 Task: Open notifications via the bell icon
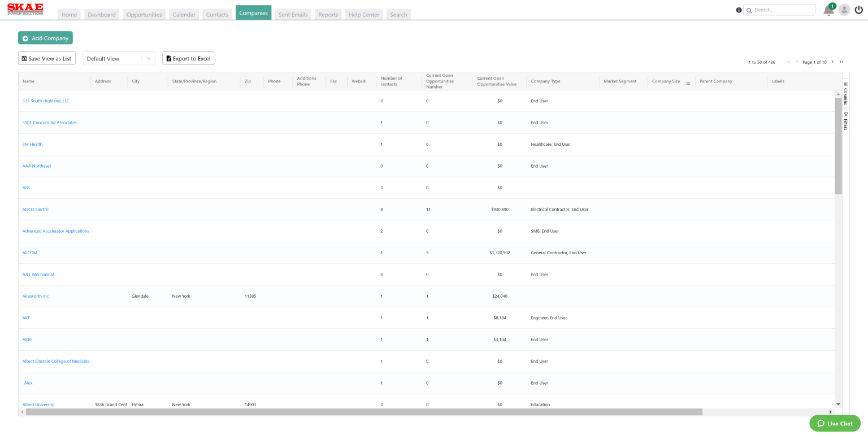(827, 10)
